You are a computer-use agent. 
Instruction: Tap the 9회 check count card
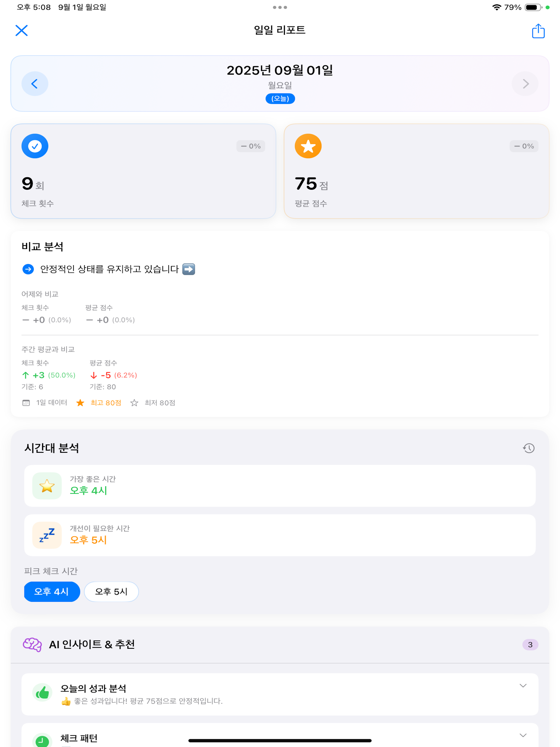click(144, 171)
